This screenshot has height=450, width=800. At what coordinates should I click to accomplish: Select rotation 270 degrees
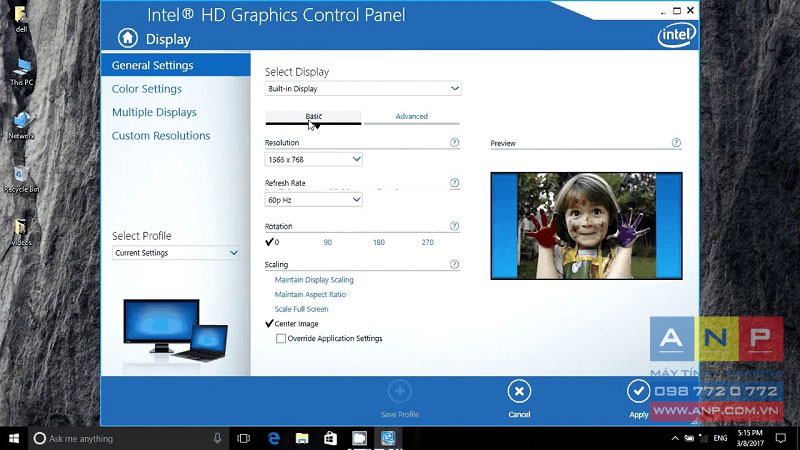click(428, 242)
